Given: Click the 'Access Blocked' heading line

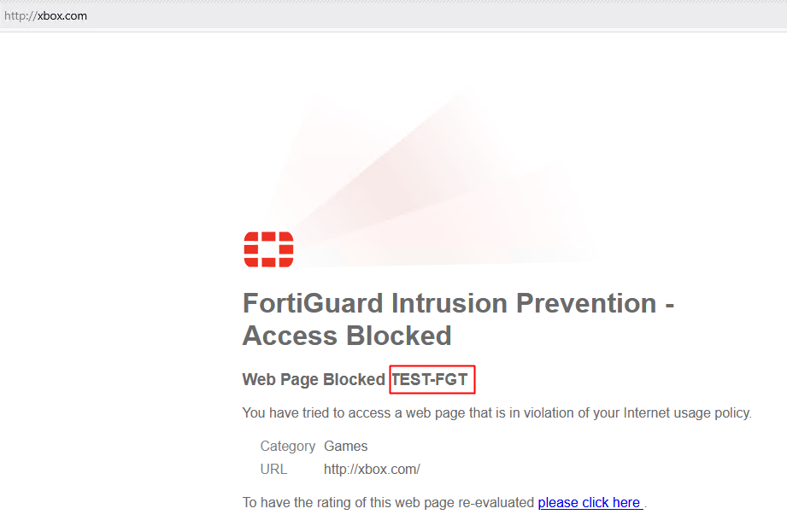Looking at the screenshot, I should [347, 336].
